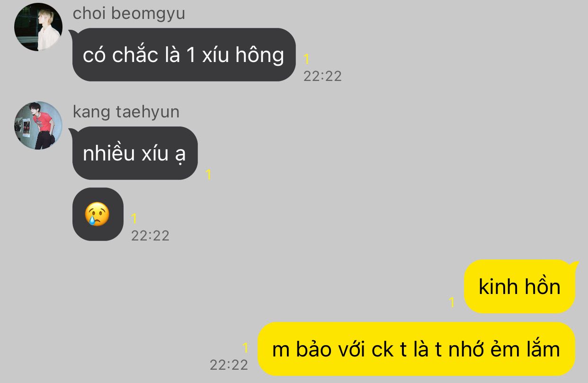Screen dimensions: 588x383
Task: Tap unread count beside the crying emoji
Action: click(x=134, y=218)
